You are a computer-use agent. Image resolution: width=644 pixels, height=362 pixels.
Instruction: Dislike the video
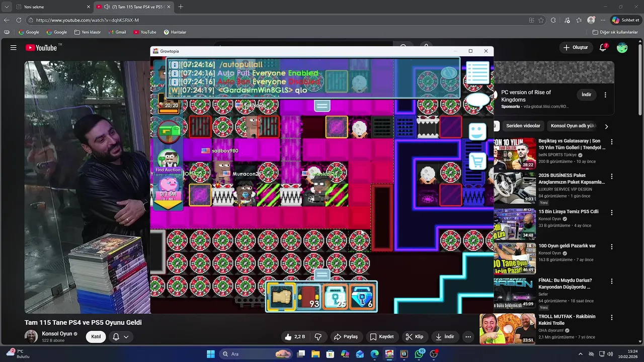[318, 336]
